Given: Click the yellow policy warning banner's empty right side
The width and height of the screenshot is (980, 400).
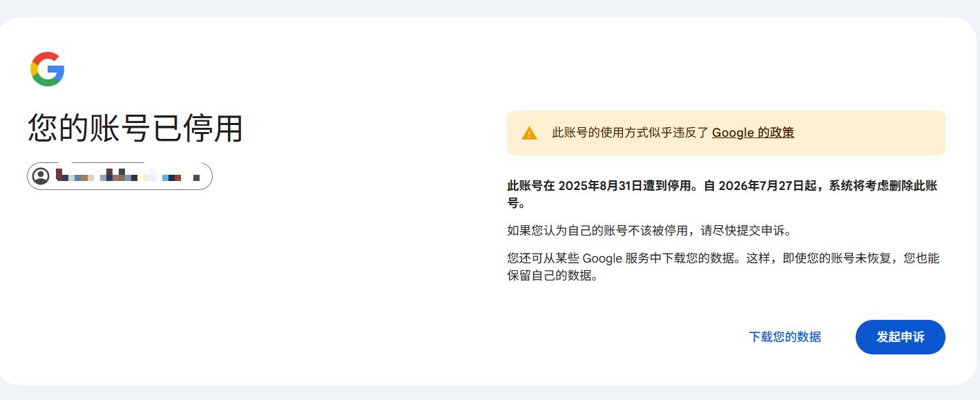Looking at the screenshot, I should click(x=870, y=133).
